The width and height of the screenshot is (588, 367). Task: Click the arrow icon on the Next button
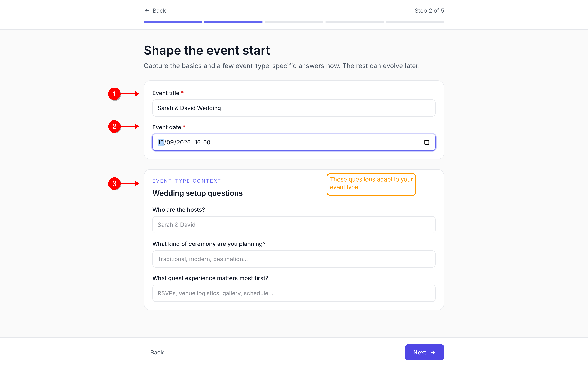(433, 352)
